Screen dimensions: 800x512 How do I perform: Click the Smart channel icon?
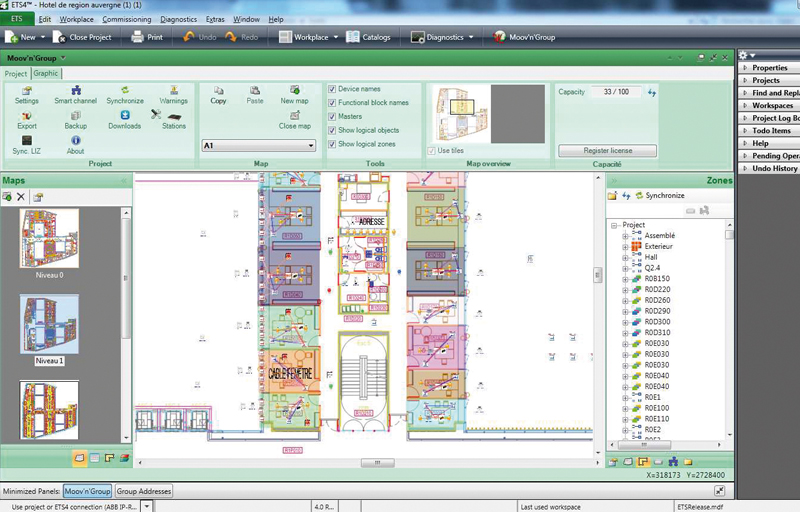pos(76,95)
